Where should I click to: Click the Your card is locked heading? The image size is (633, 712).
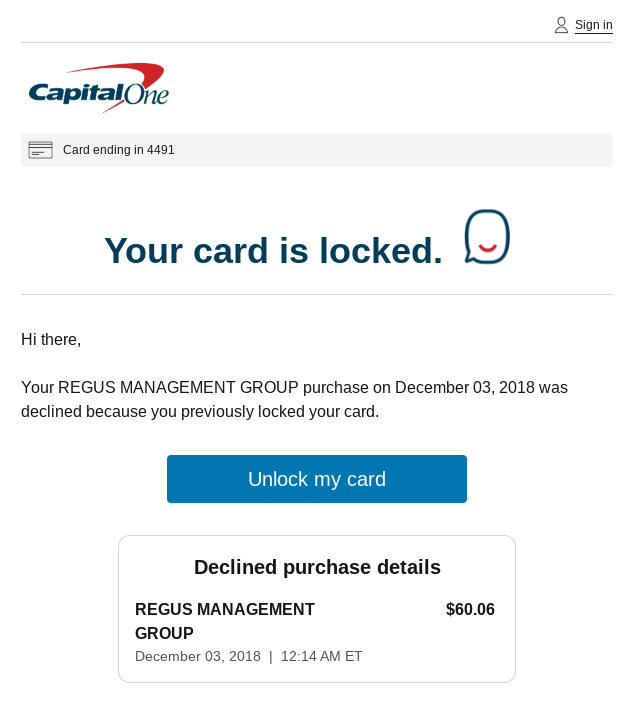273,250
